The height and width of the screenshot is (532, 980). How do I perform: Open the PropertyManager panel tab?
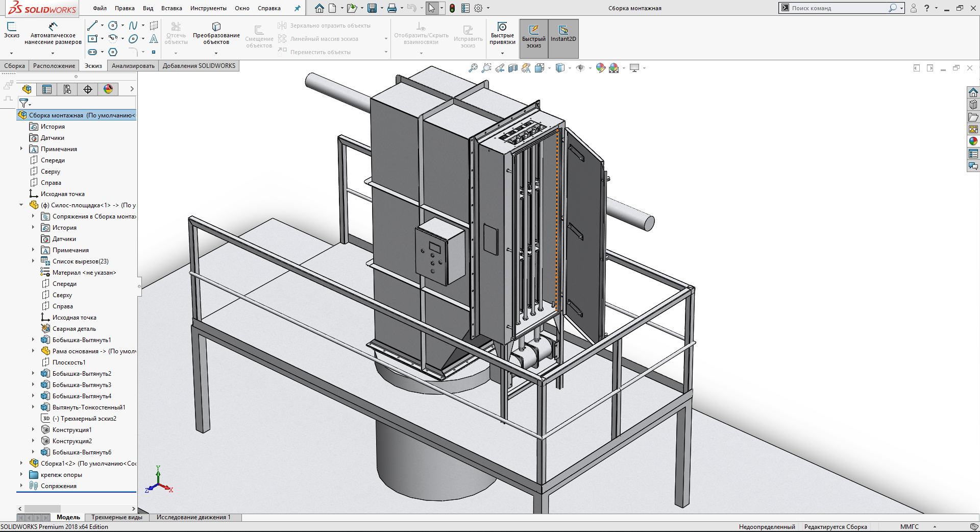(47, 89)
